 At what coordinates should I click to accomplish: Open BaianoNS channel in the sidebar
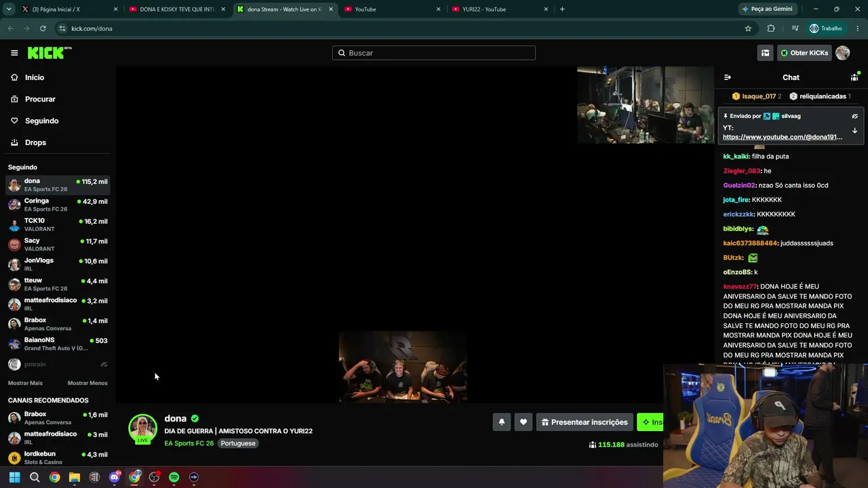point(58,344)
